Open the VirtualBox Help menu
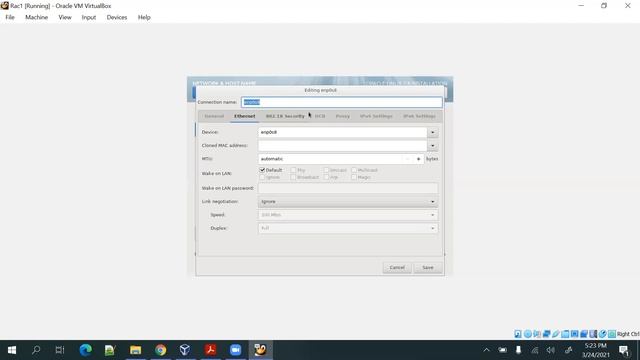The width and height of the screenshot is (640, 360). coord(144,17)
